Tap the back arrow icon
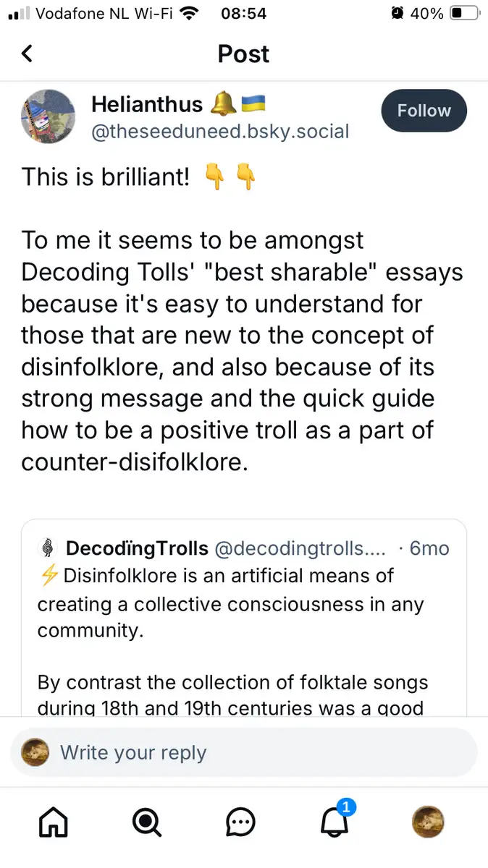Screen dimensions: 488x868 tap(28, 54)
